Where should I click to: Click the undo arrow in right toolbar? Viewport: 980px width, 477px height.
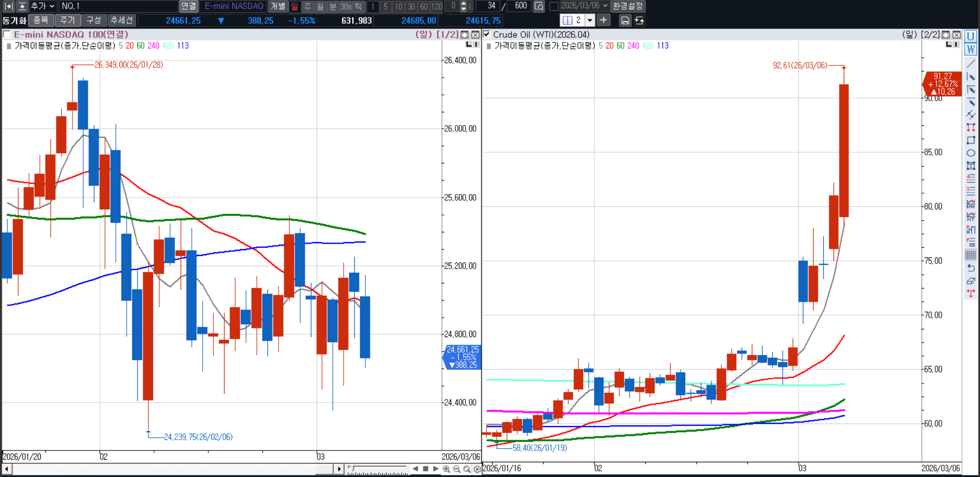[971, 268]
